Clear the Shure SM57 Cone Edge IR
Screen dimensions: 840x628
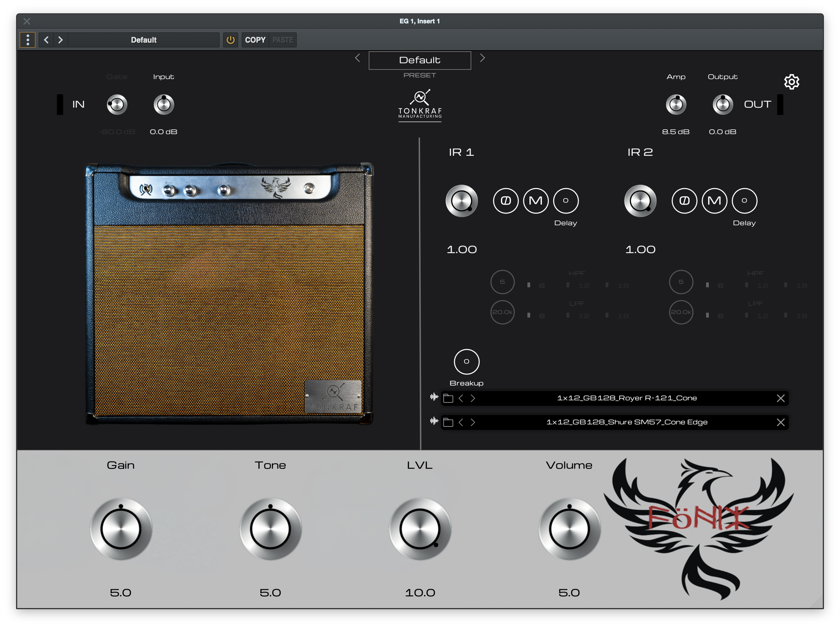click(780, 422)
